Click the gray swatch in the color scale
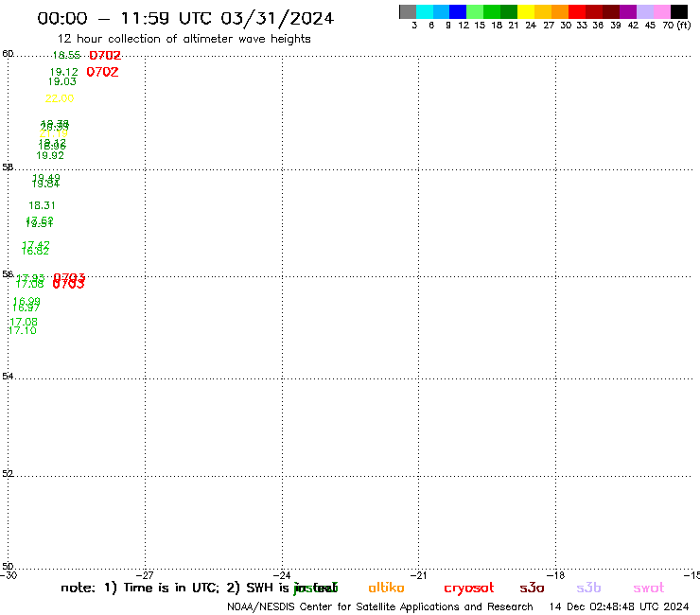Viewport: 700px width, 615px height. [x=408, y=11]
